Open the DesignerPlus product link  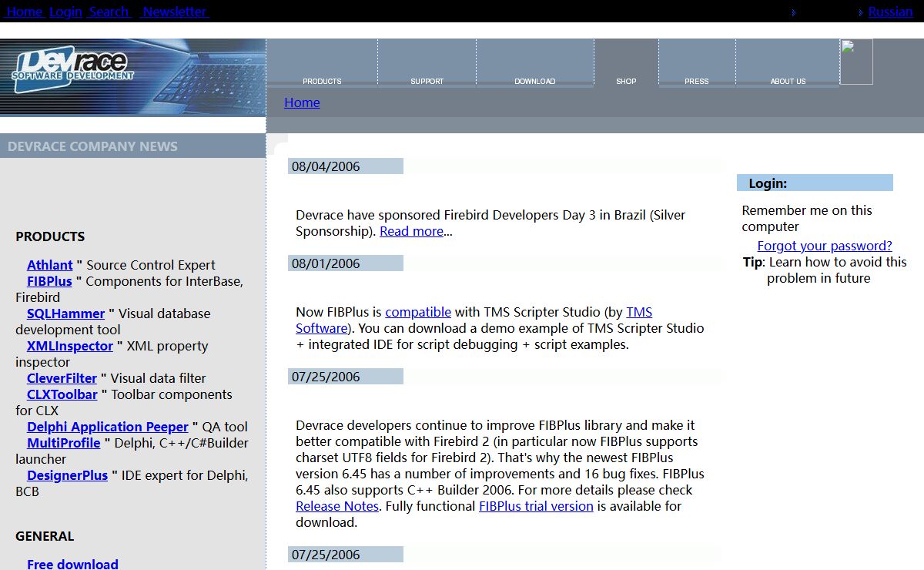click(x=67, y=475)
